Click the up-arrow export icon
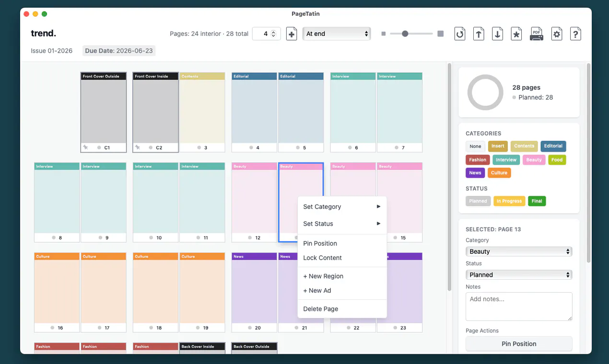This screenshot has height=364, width=609. pyautogui.click(x=479, y=34)
